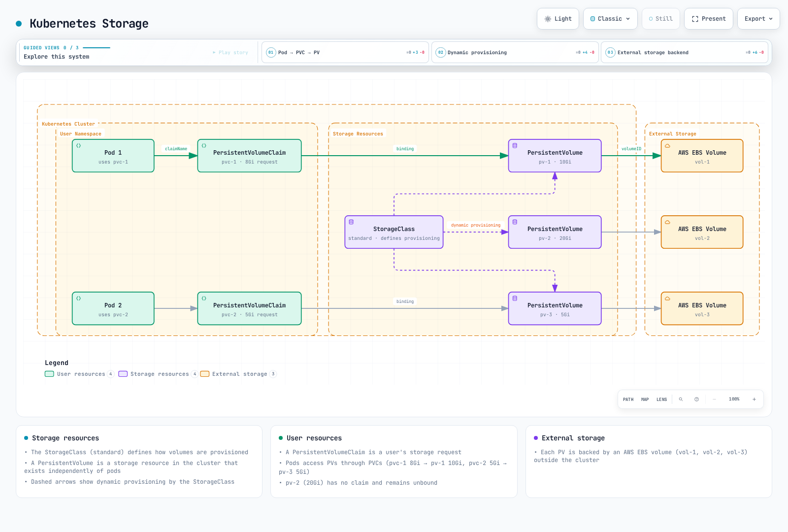
Task: Click the User Namespace group label
Action: [x=81, y=134]
